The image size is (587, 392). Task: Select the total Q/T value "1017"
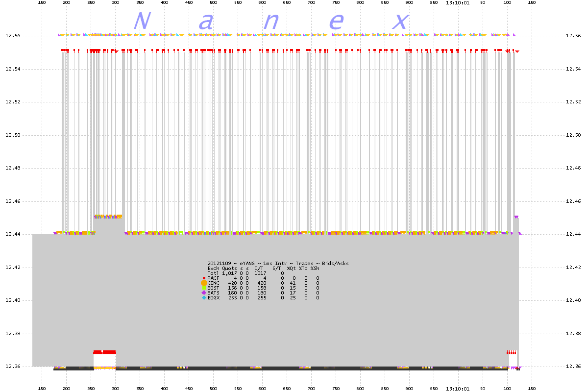260,273
